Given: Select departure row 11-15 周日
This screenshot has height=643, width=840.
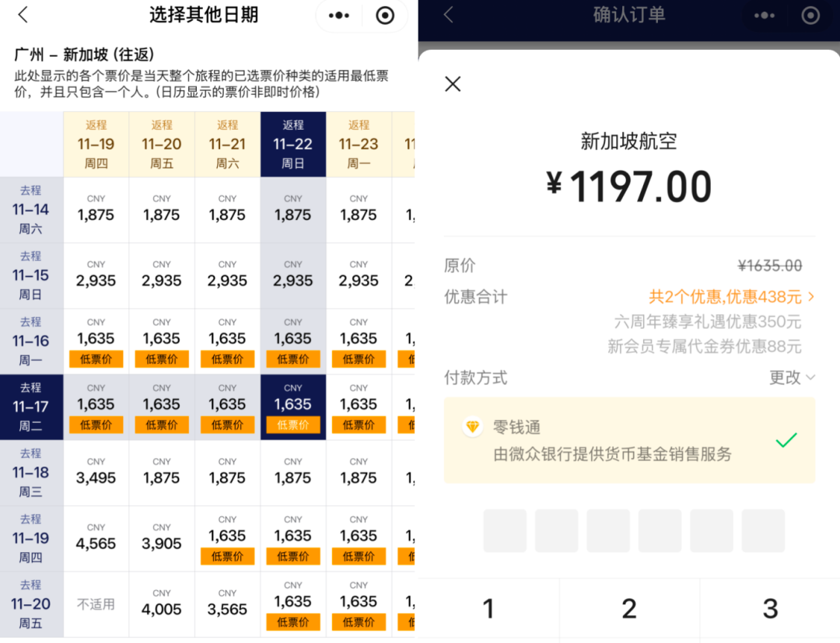Looking at the screenshot, I should (31, 276).
